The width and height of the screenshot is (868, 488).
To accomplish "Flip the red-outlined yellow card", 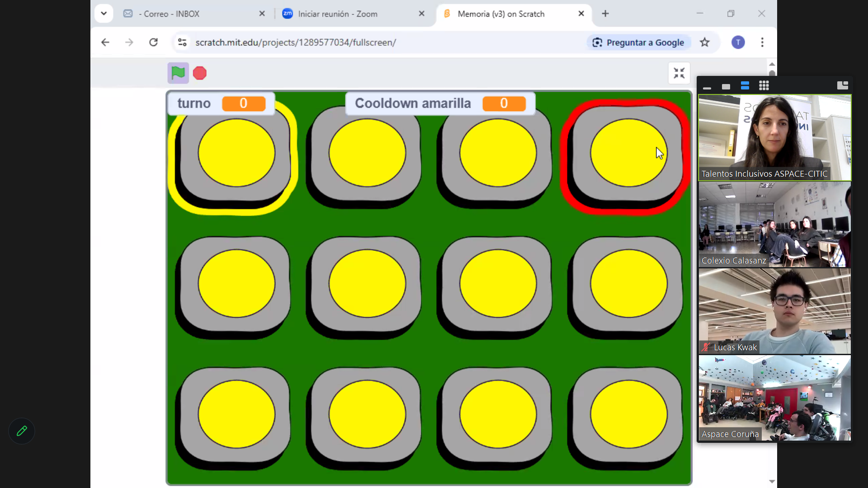I will point(626,156).
